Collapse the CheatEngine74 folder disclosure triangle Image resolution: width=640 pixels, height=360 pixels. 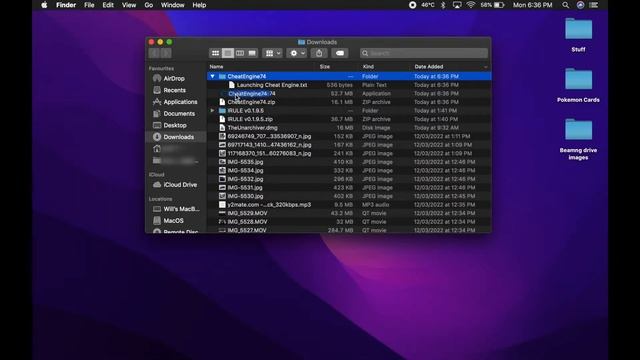[212, 76]
